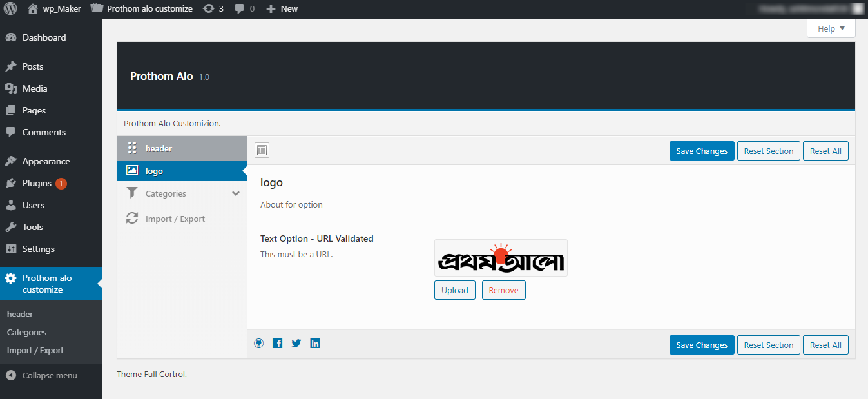
Task: Open the Posts menu
Action: coord(51,66)
